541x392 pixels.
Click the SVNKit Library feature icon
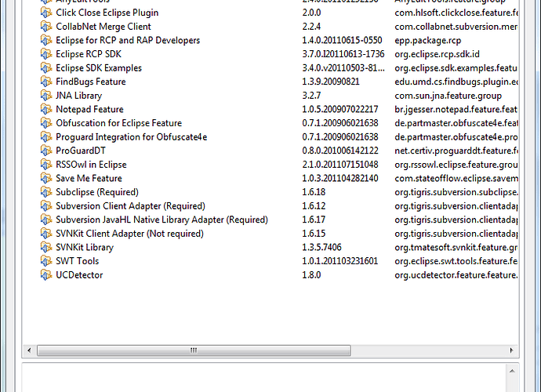46,248
